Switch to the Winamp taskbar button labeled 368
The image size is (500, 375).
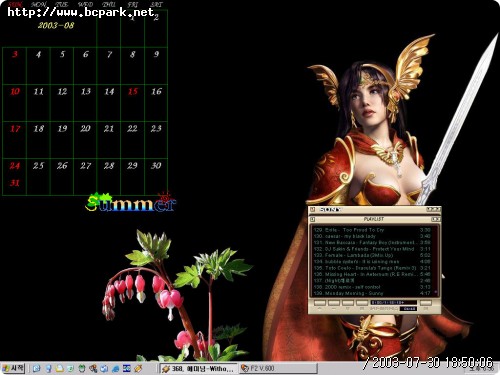[x=198, y=369]
